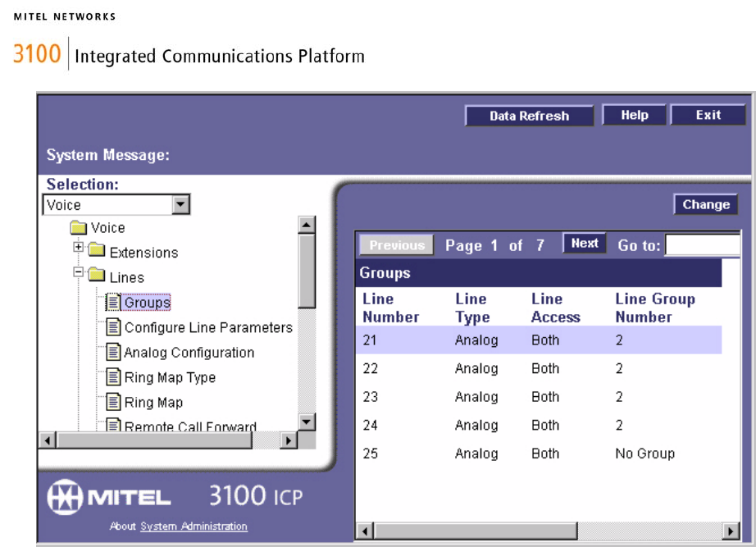Click the Lines folder icon
756x547 pixels.
point(97,275)
